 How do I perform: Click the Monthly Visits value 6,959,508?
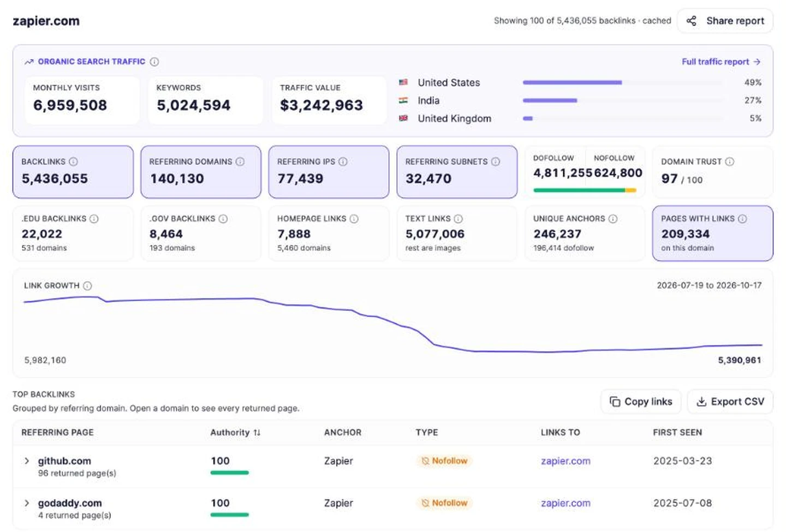tap(70, 105)
